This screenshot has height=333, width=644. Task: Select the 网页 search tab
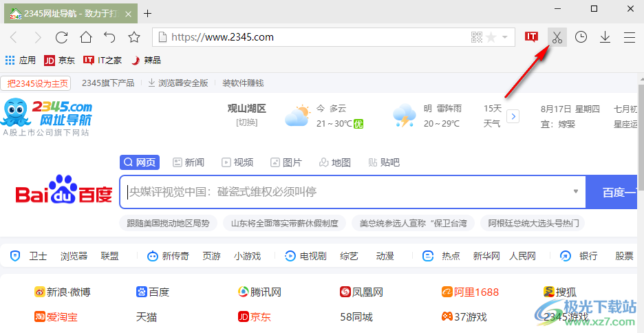140,162
